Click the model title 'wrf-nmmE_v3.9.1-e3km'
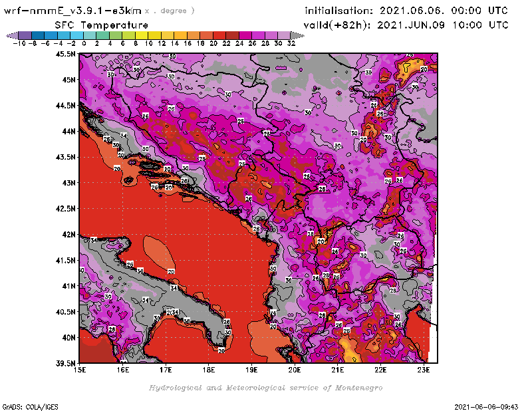The width and height of the screenshot is (532, 411). coord(72,11)
